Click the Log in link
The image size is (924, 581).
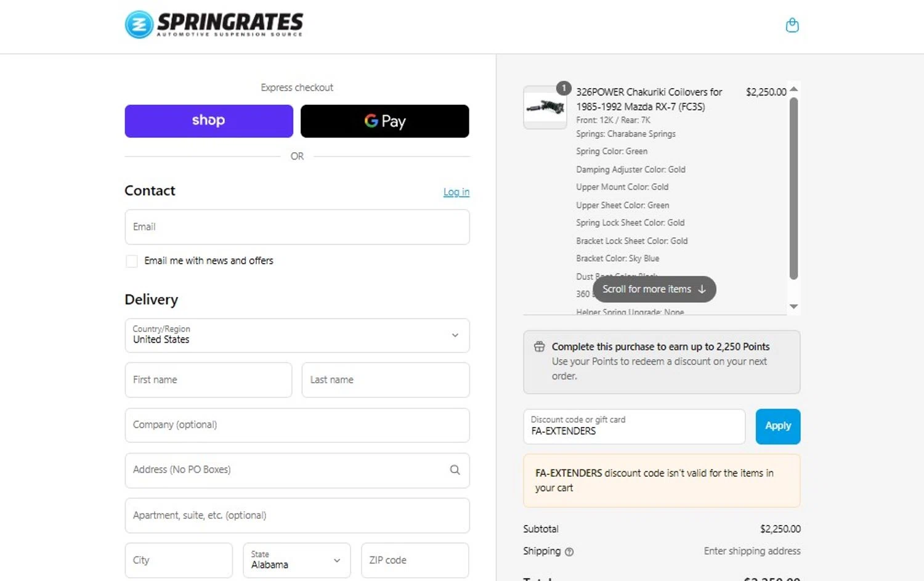point(456,192)
